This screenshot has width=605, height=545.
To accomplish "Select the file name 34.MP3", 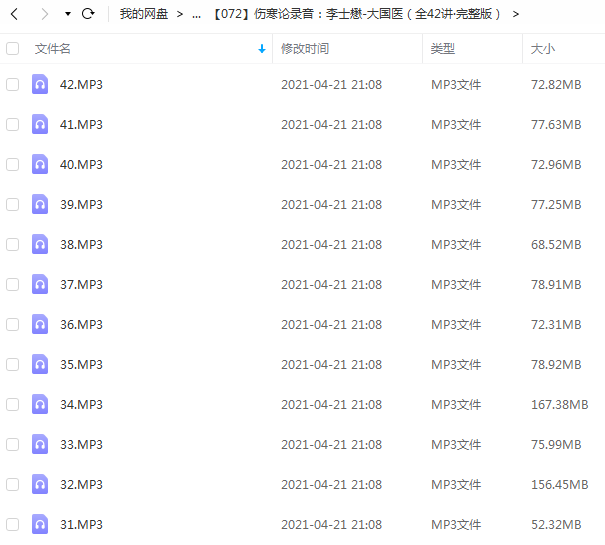I will [x=81, y=405].
